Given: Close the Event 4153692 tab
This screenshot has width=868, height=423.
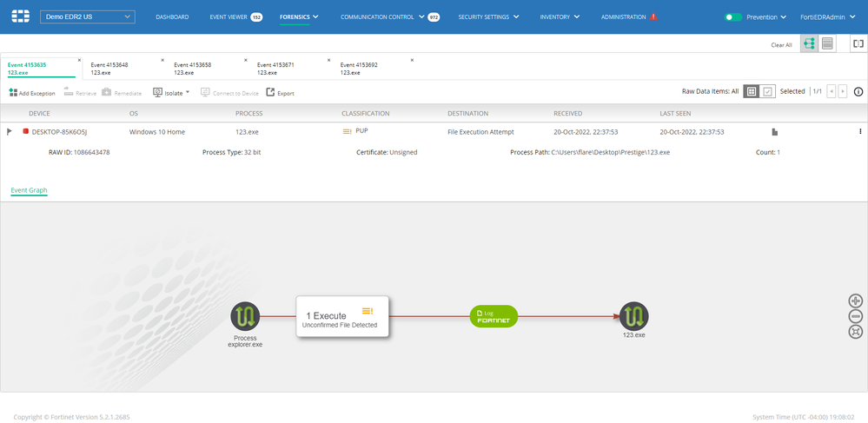Looking at the screenshot, I should coord(412,60).
